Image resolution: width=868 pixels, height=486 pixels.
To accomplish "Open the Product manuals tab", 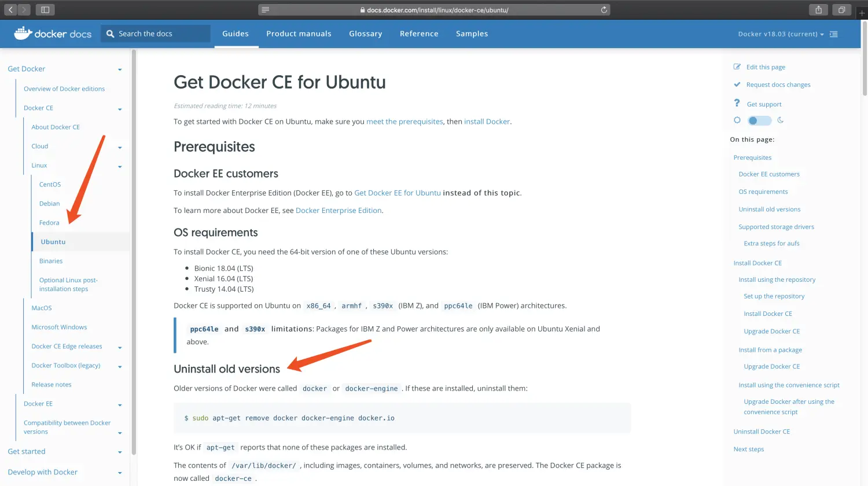I will coord(299,34).
